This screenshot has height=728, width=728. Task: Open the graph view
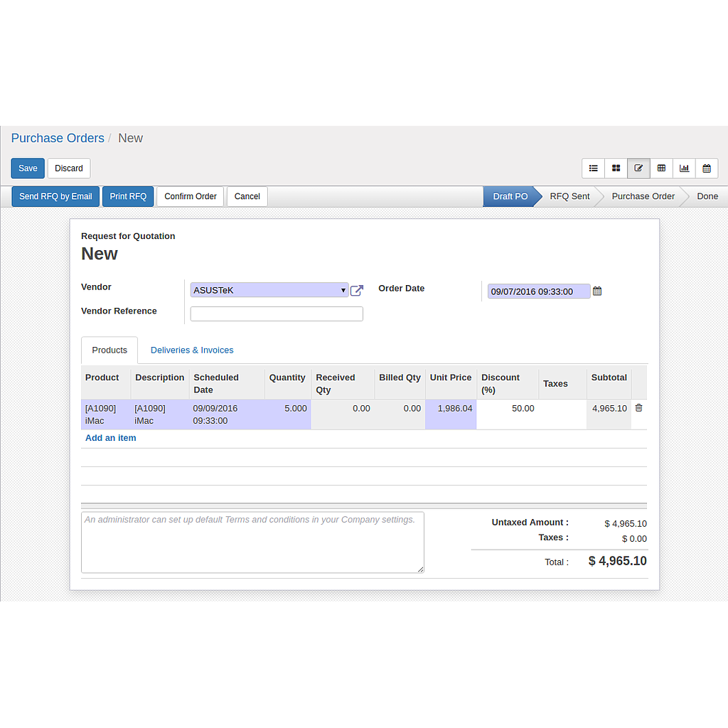[684, 168]
